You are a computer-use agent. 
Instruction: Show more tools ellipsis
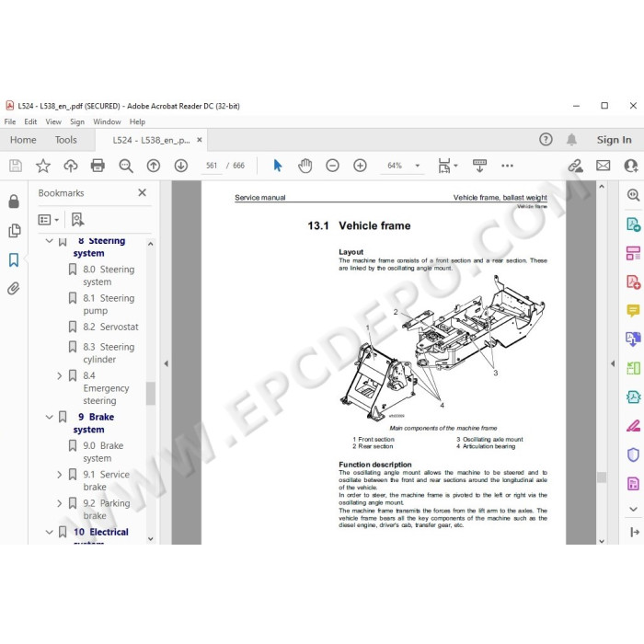pyautogui.click(x=507, y=166)
